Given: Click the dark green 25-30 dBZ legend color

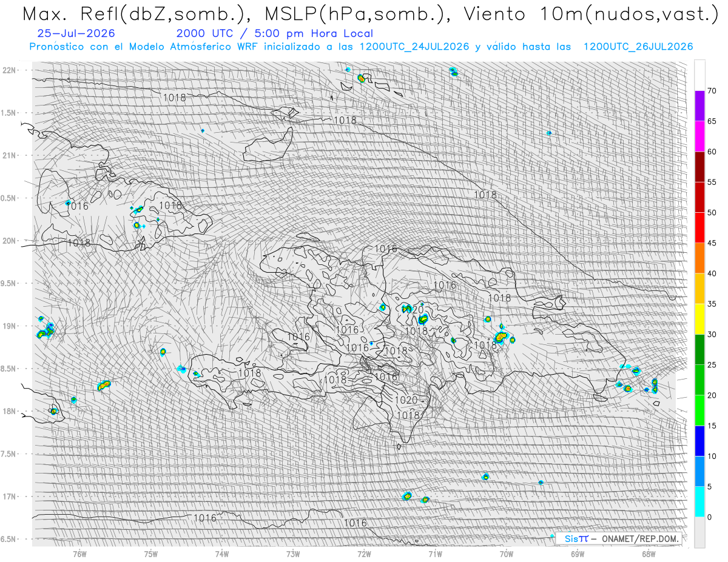Looking at the screenshot, I should [x=699, y=350].
